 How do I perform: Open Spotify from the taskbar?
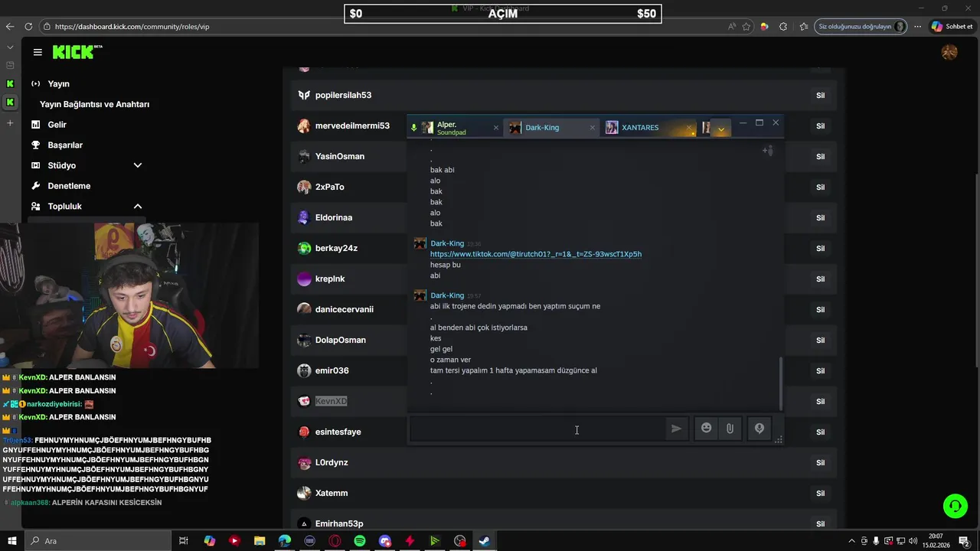[x=360, y=541]
